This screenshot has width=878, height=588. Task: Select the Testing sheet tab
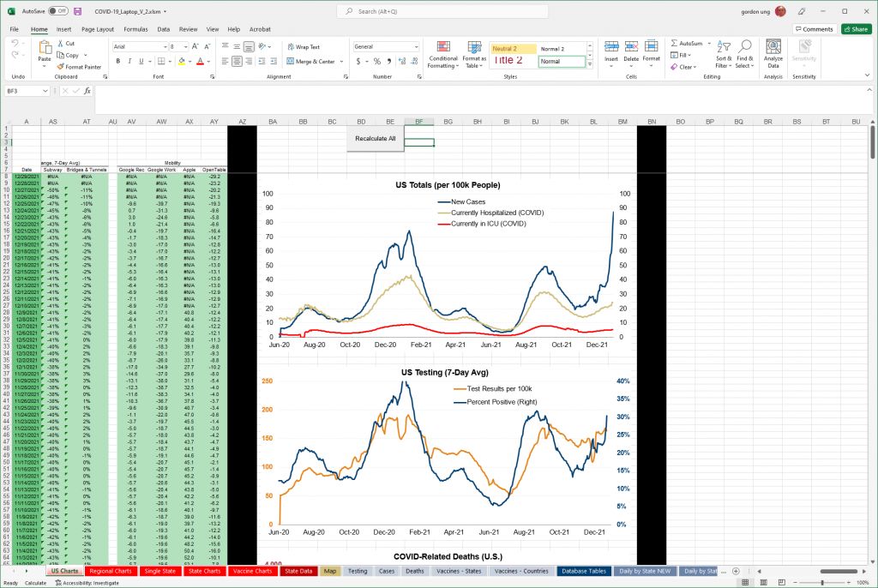358,570
